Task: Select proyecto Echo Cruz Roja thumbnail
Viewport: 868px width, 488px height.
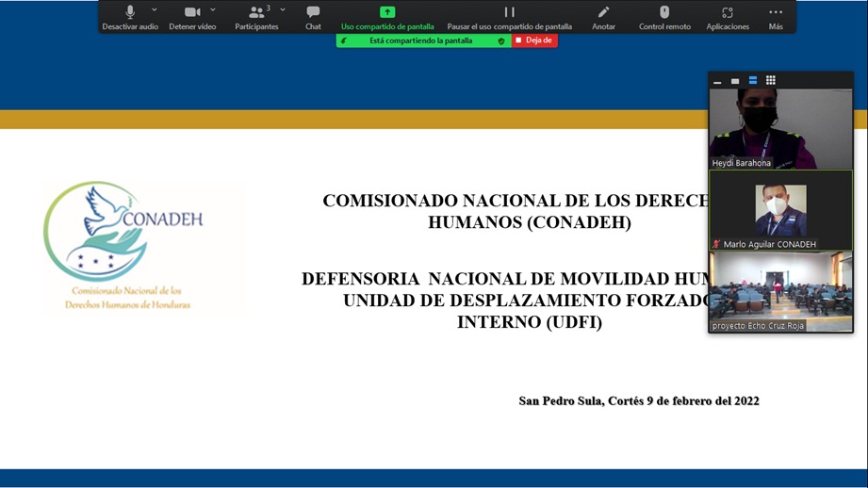Action: 781,292
